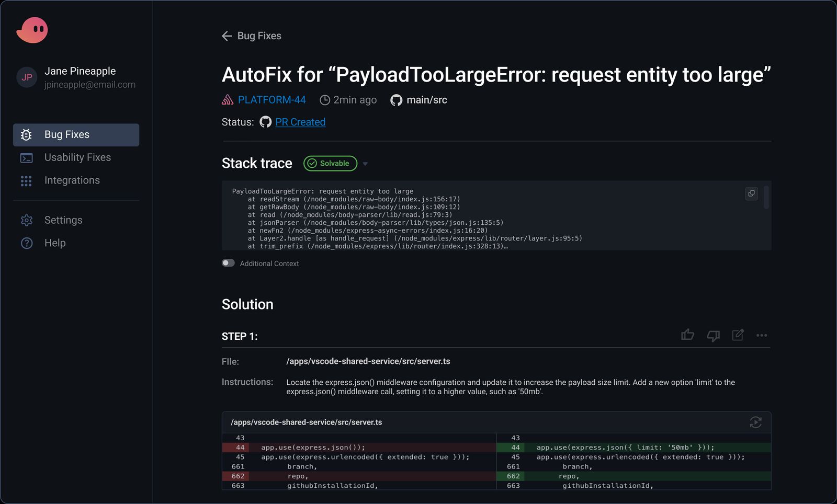837x504 pixels.
Task: Click the Usability Fixes terminal icon
Action: 26,157
